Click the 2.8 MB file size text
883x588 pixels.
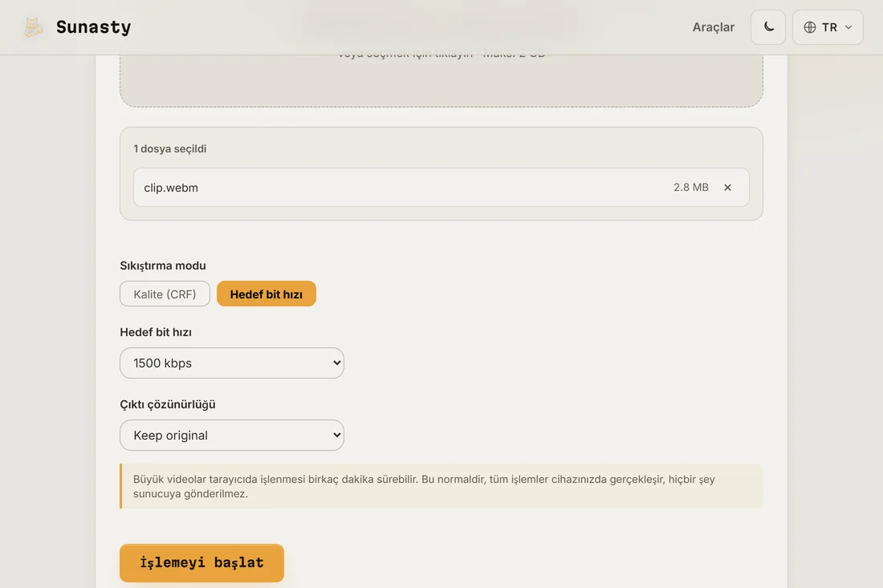click(691, 188)
